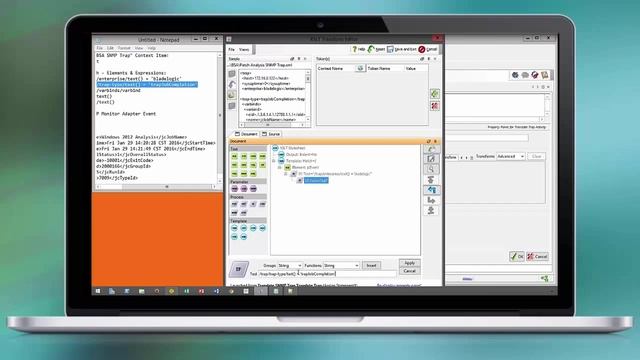
Task: Open the Windows Start button
Action: (x=98, y=291)
